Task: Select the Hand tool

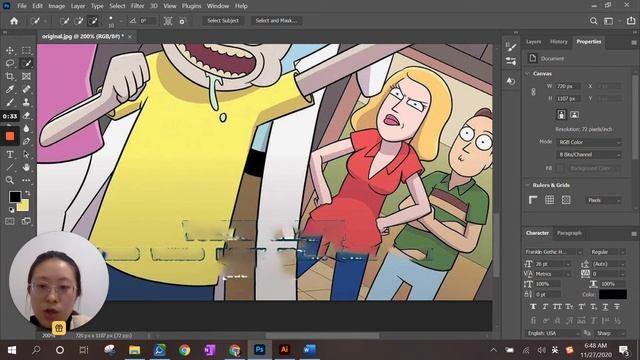Action: [26, 167]
